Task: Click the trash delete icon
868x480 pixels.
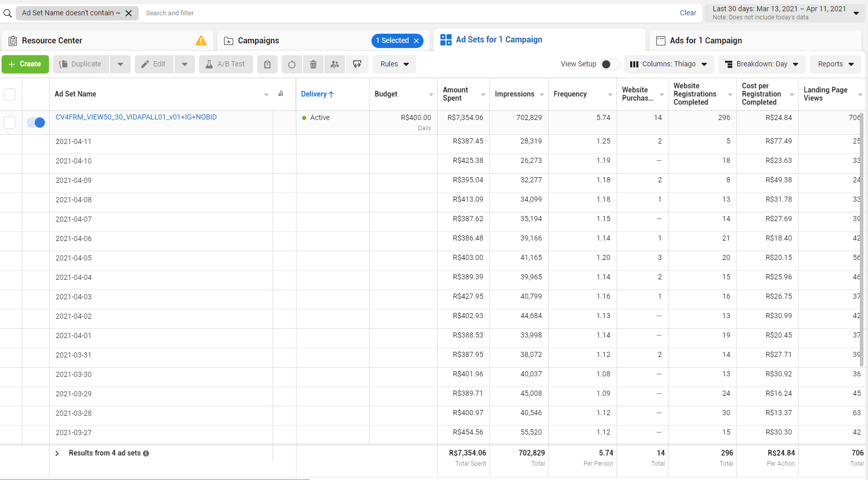Action: coord(313,64)
